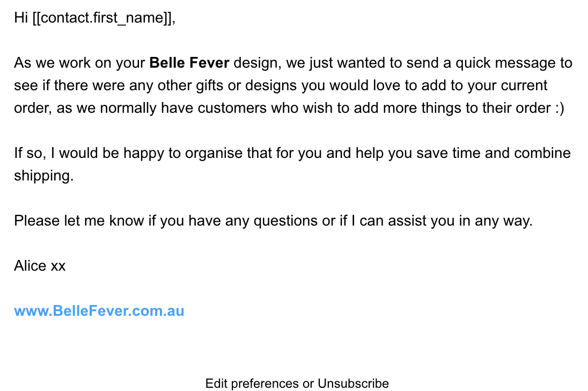Click the smiley :) at paragraph end
The image size is (588, 391).
pos(560,108)
